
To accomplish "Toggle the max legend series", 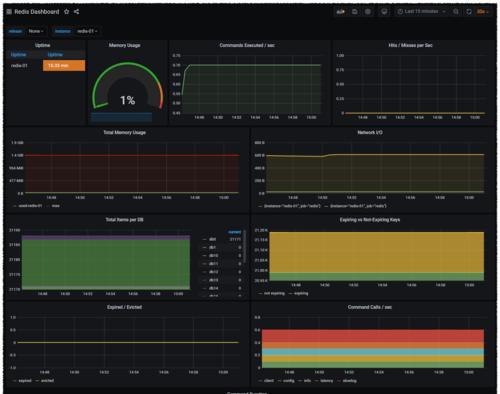I will (x=56, y=206).
